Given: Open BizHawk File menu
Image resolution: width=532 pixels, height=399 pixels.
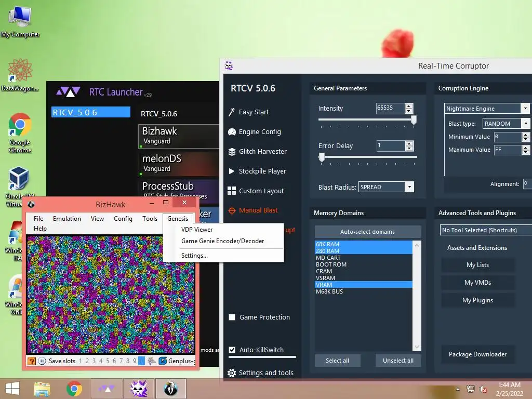Looking at the screenshot, I should [x=38, y=219].
